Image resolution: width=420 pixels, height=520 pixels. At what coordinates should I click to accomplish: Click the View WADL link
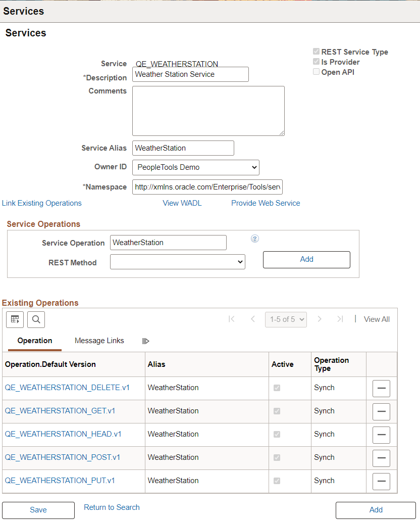coord(182,203)
